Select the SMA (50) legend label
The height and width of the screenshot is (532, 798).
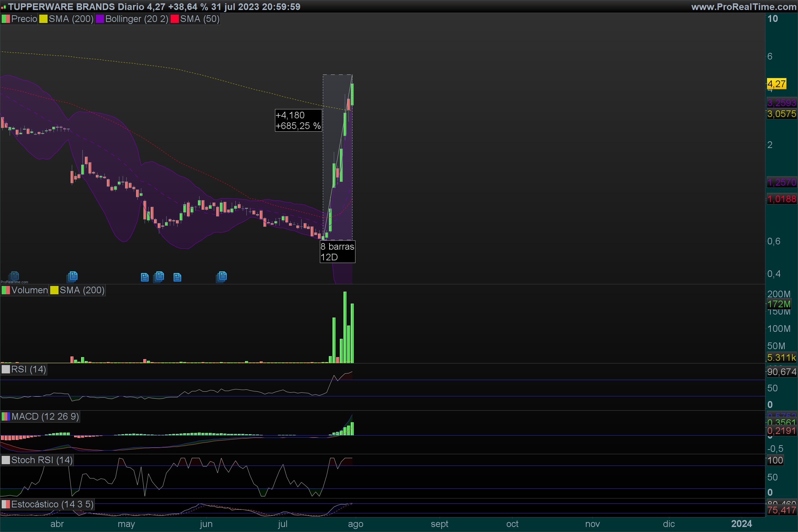(199, 19)
